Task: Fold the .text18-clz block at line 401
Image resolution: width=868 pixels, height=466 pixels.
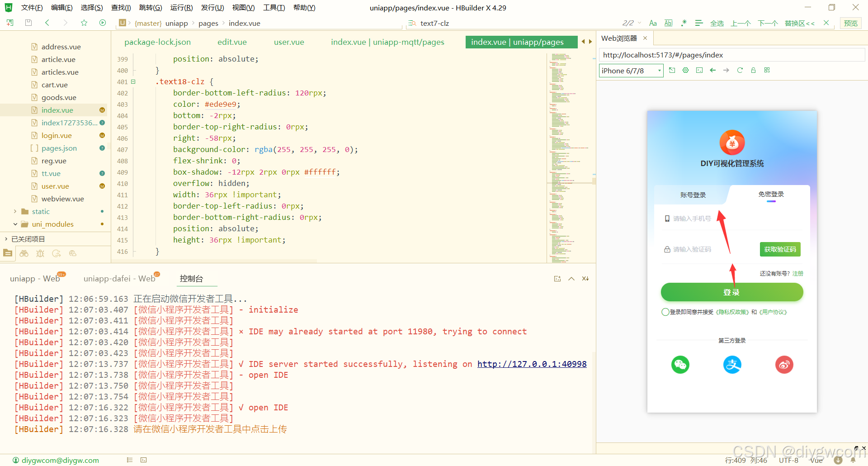Action: click(133, 82)
